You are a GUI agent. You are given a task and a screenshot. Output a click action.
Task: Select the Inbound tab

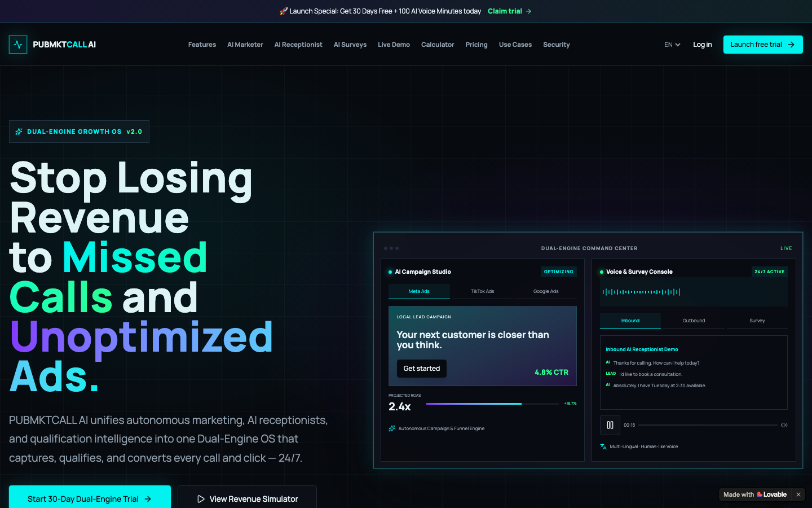click(630, 321)
